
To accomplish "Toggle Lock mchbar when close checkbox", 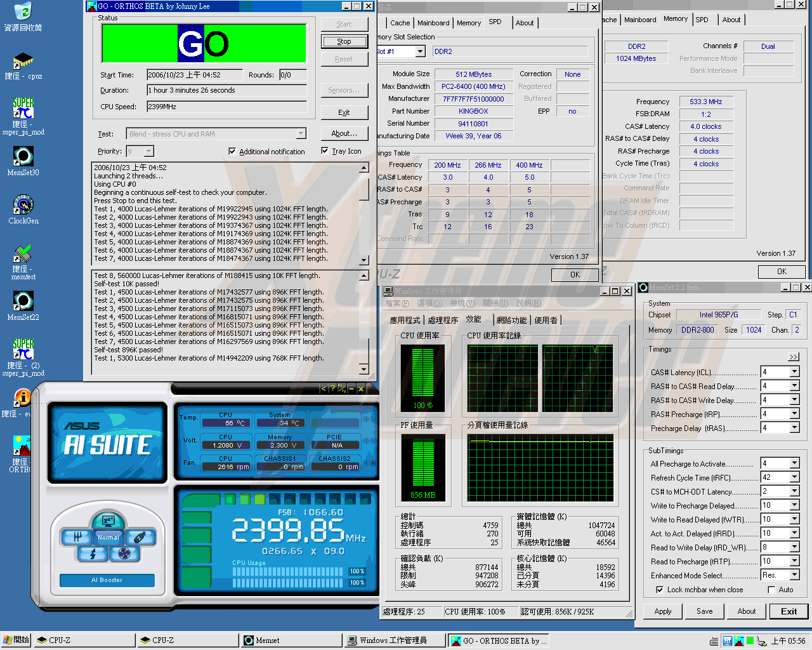I will [660, 590].
